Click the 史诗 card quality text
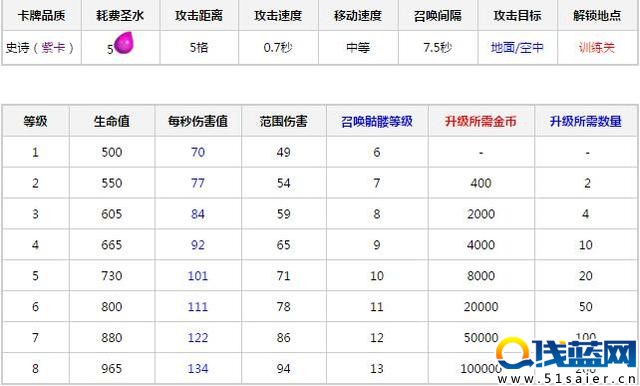The width and height of the screenshot is (640, 386). 17,48
